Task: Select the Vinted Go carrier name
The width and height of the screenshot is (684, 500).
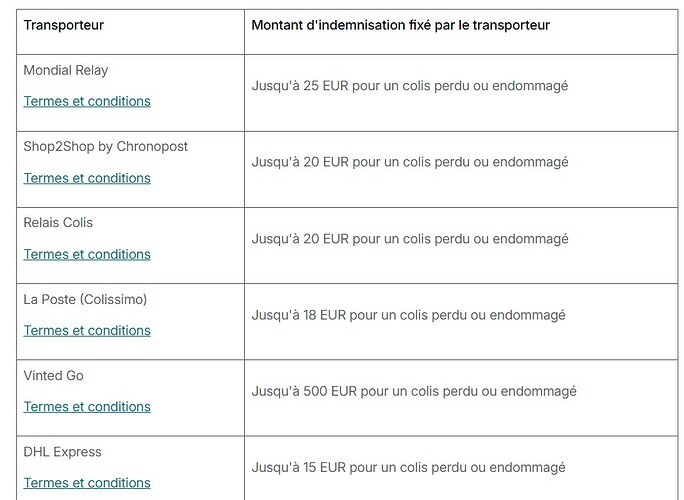Action: [x=53, y=376]
